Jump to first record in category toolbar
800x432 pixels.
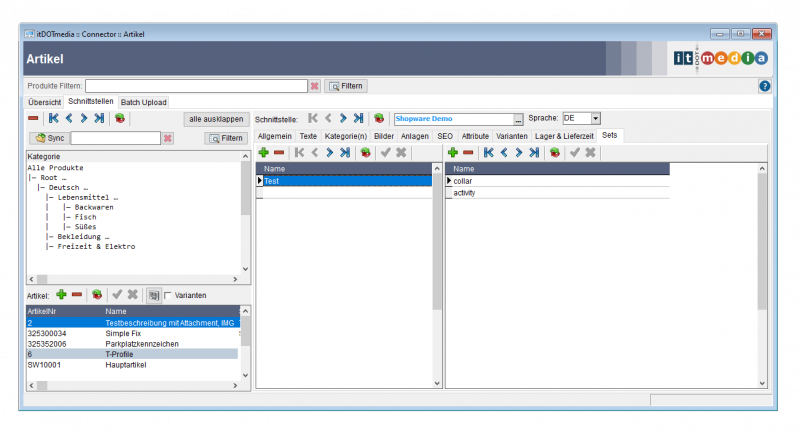pos(53,118)
